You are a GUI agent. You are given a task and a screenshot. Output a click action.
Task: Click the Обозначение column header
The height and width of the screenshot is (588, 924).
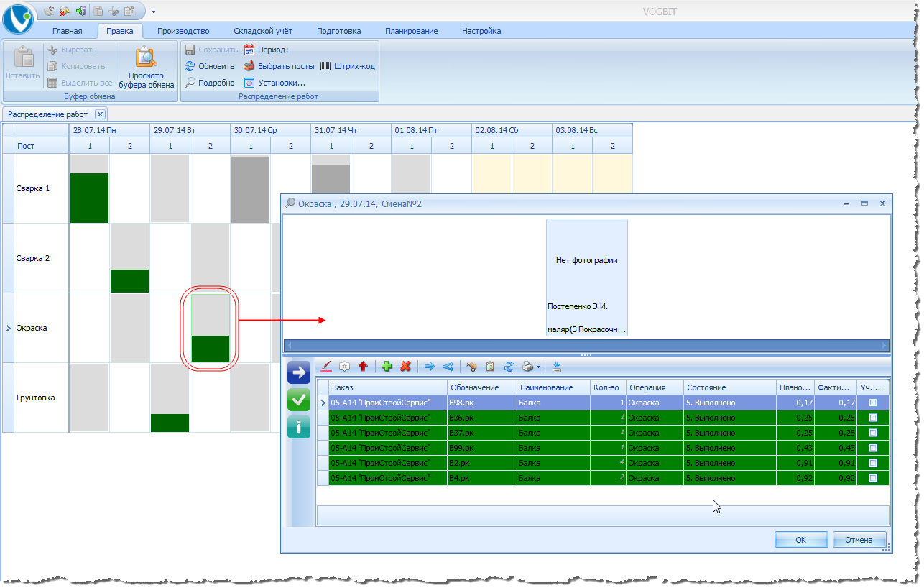click(481, 387)
